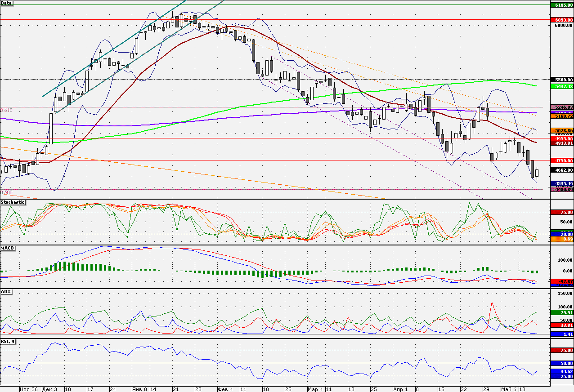Click the RSI 75.00 level tag

pyautogui.click(x=562, y=350)
